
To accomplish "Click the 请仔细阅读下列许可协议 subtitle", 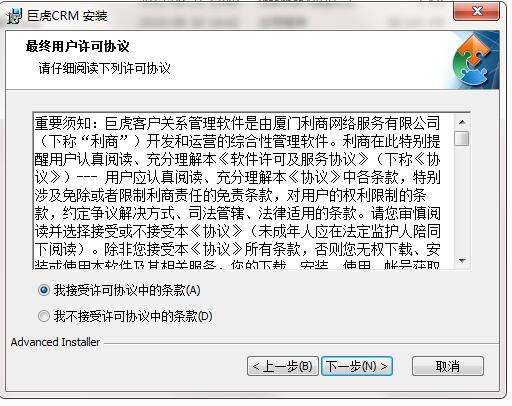I will coord(104,68).
